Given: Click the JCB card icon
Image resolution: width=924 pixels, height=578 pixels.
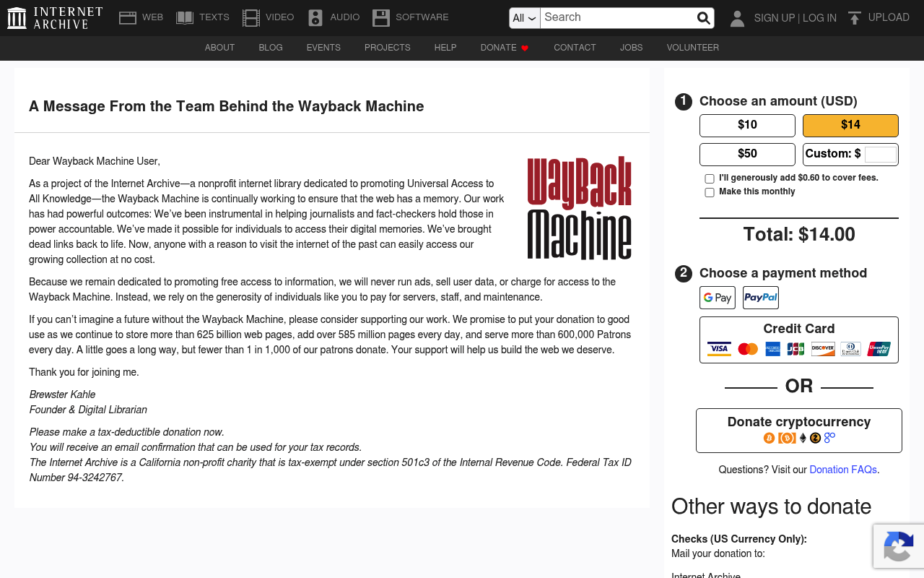Looking at the screenshot, I should [796, 349].
